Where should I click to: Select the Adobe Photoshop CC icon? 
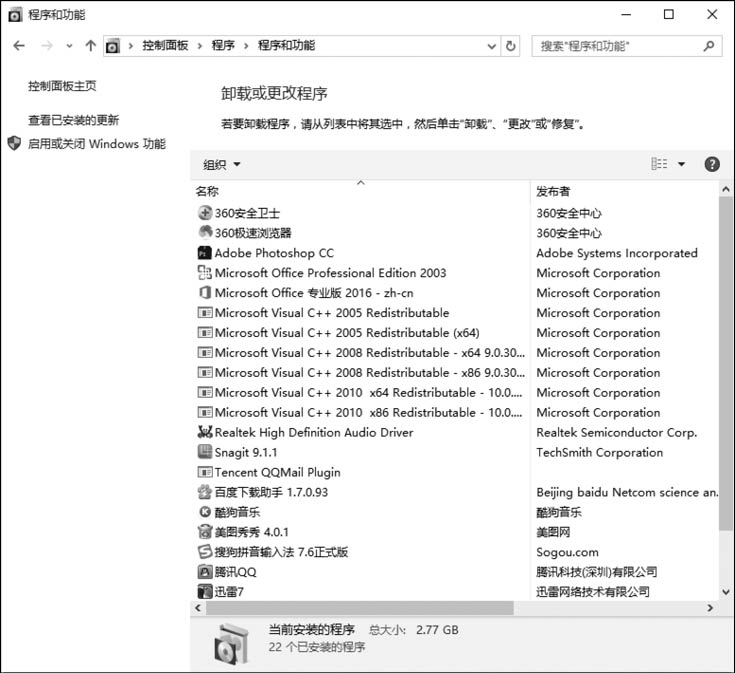(x=205, y=253)
